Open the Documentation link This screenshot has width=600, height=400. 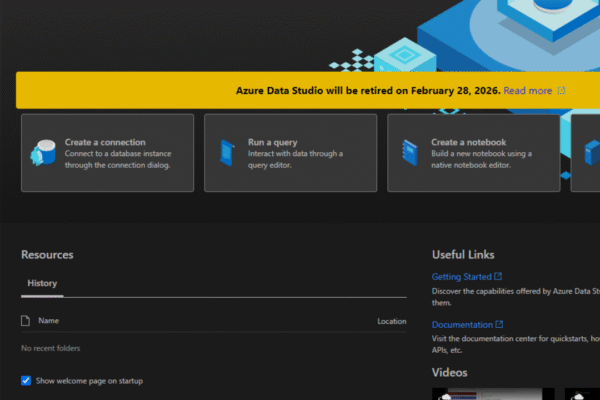coord(462,325)
